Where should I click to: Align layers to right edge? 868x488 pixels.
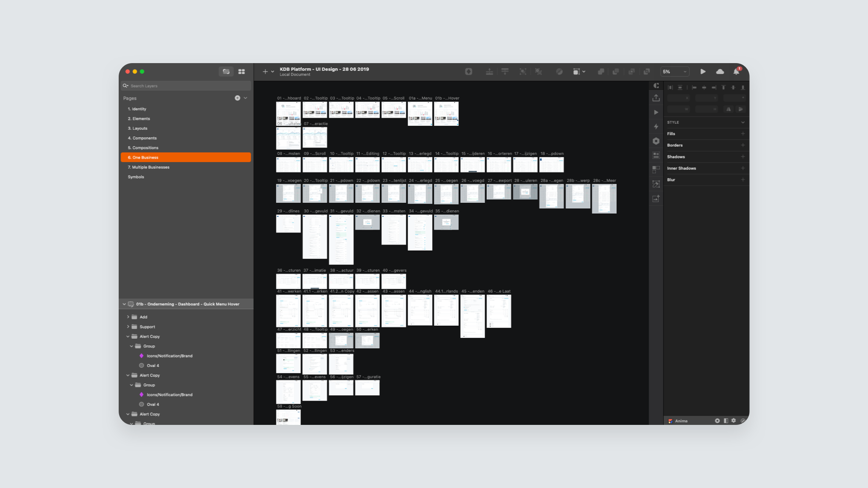(x=714, y=88)
